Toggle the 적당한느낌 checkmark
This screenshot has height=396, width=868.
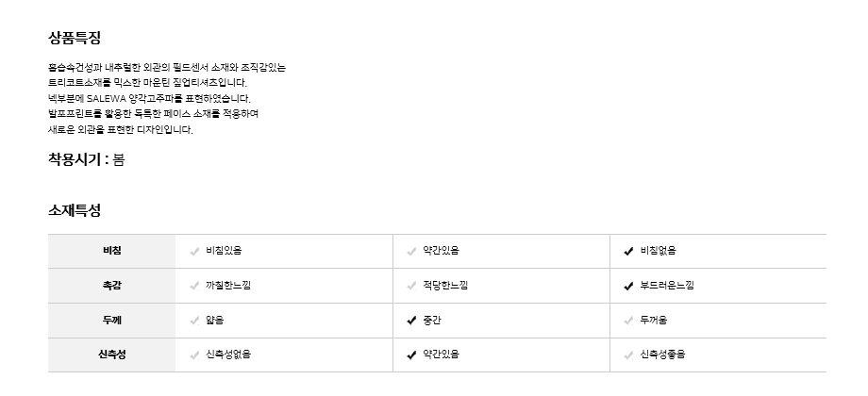point(411,286)
